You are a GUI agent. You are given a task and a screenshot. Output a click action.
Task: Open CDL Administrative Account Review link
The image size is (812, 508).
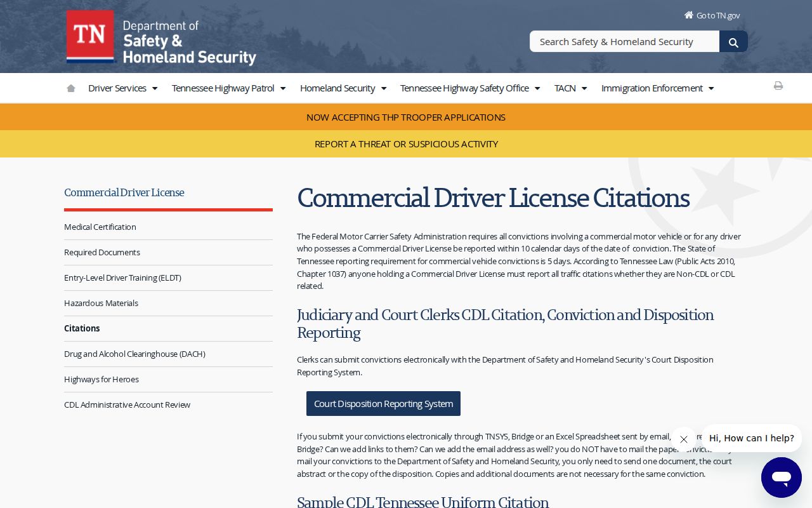pyautogui.click(x=127, y=405)
